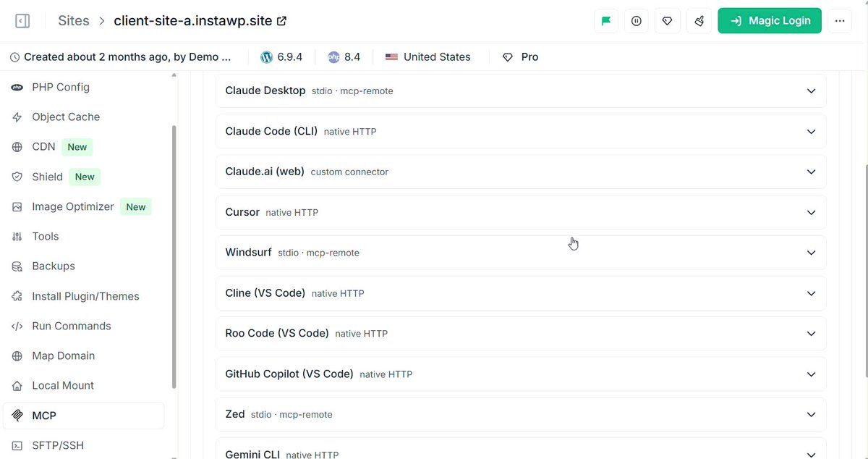Click the PHP version badge icon
868x459 pixels.
pos(333,56)
